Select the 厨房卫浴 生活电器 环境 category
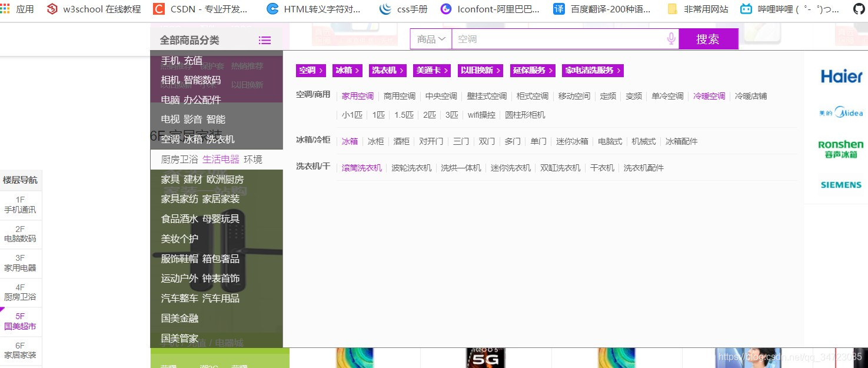This screenshot has width=868, height=368. (217, 160)
